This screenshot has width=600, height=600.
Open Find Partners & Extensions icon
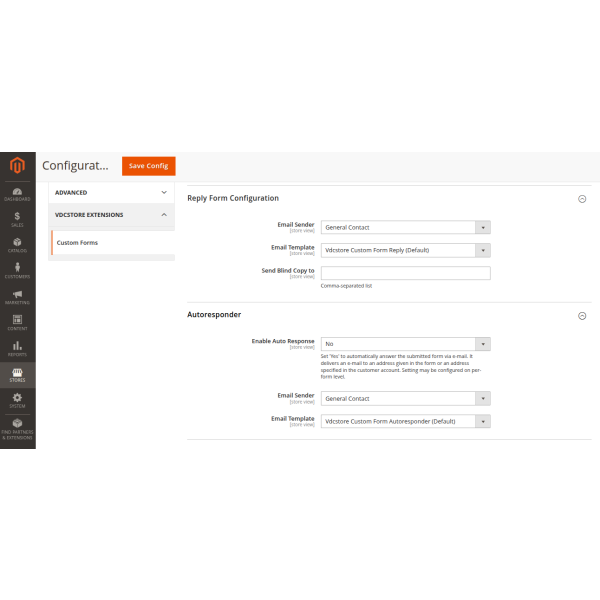click(x=17, y=429)
